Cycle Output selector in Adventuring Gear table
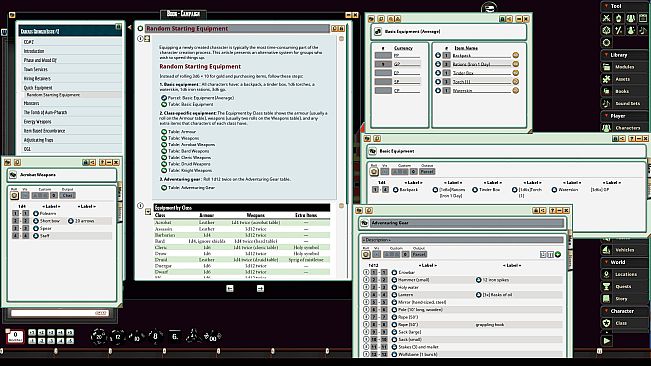 [419, 254]
